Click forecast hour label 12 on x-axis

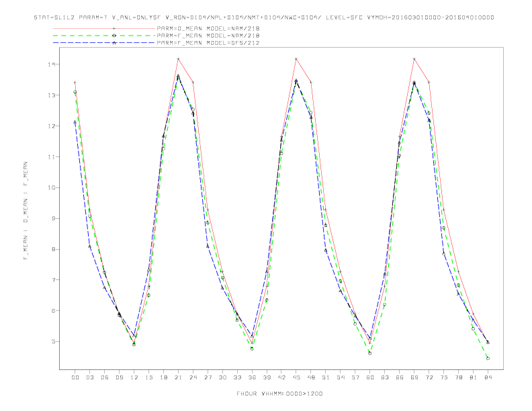134,377
